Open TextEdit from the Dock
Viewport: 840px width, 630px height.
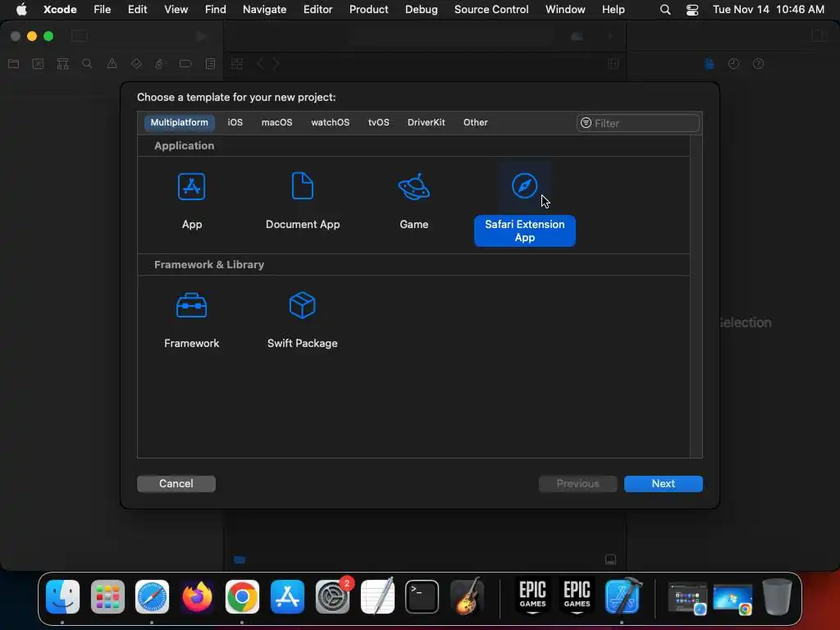[x=377, y=596]
